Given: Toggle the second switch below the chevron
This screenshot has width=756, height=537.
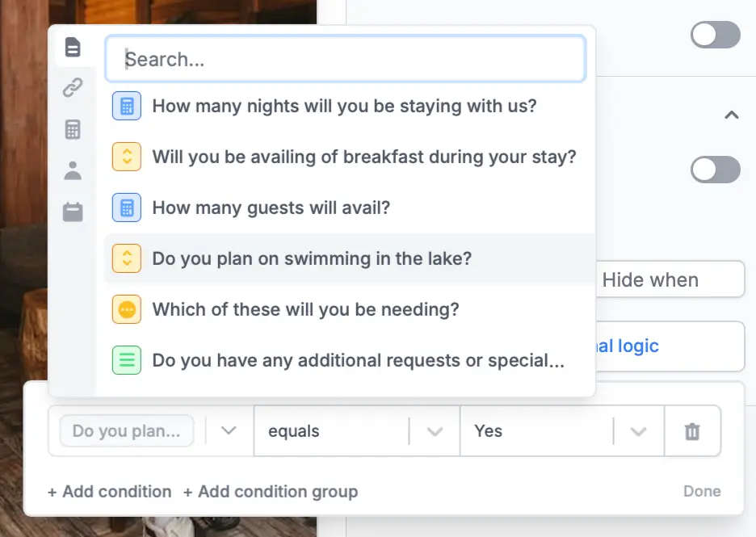Looking at the screenshot, I should coord(716,170).
